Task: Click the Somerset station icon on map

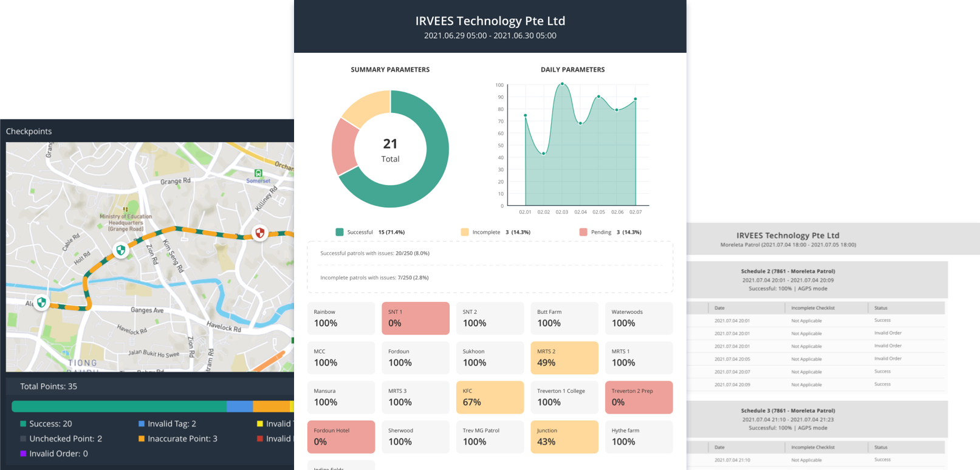Action: pos(258,174)
